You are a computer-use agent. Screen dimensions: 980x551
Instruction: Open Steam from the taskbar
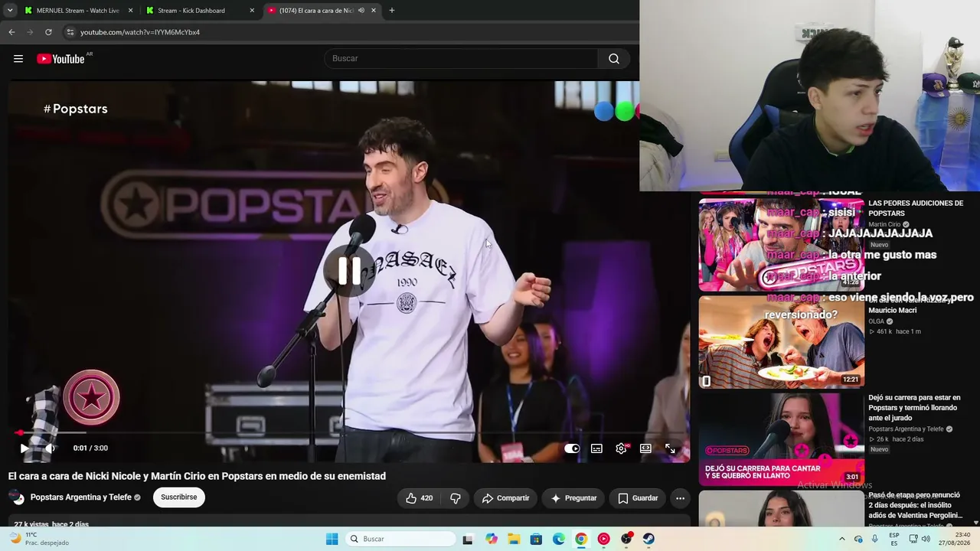click(648, 540)
